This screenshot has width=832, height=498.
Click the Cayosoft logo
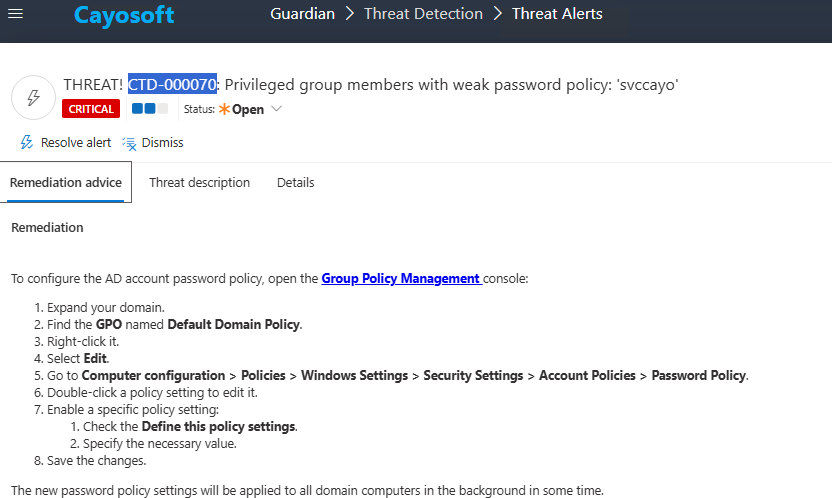(x=124, y=16)
